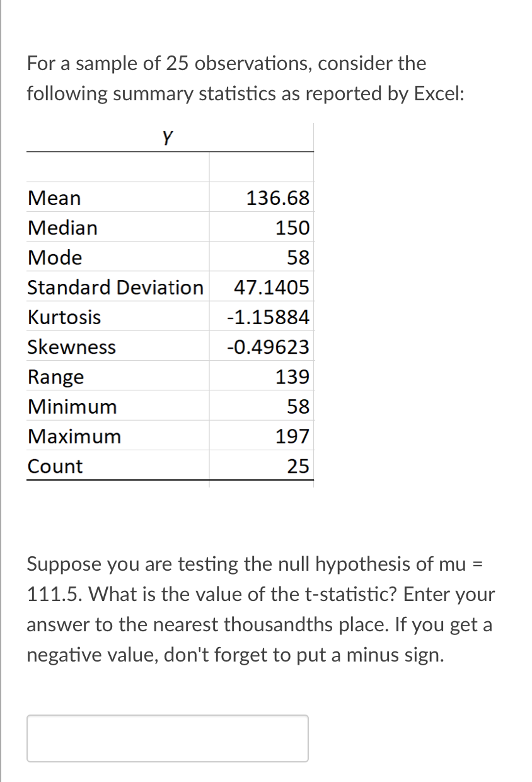The image size is (532, 782).
Task: Click the Y column header
Action: tap(167, 137)
